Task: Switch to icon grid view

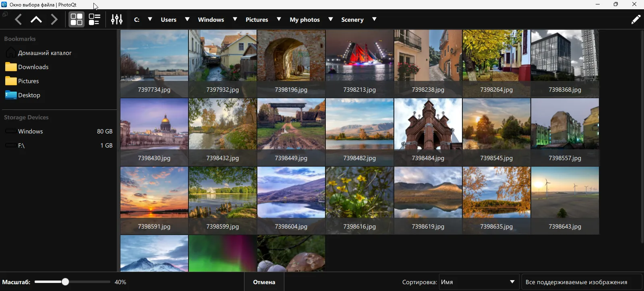Action: click(76, 19)
